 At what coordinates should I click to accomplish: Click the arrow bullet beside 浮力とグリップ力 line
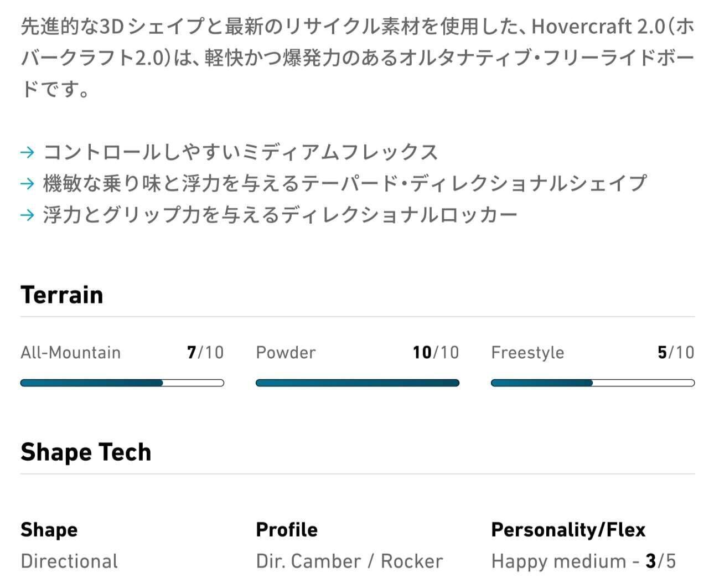pos(27,215)
